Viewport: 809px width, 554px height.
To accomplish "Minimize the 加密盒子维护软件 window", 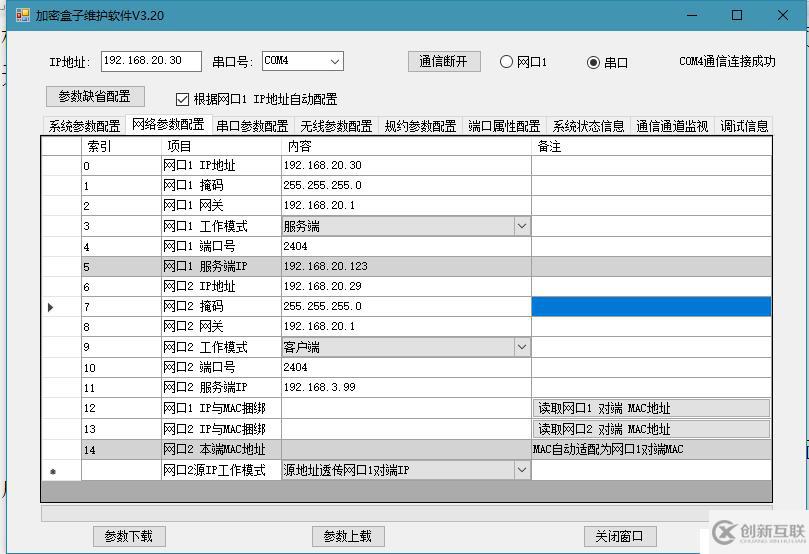I will coord(692,15).
